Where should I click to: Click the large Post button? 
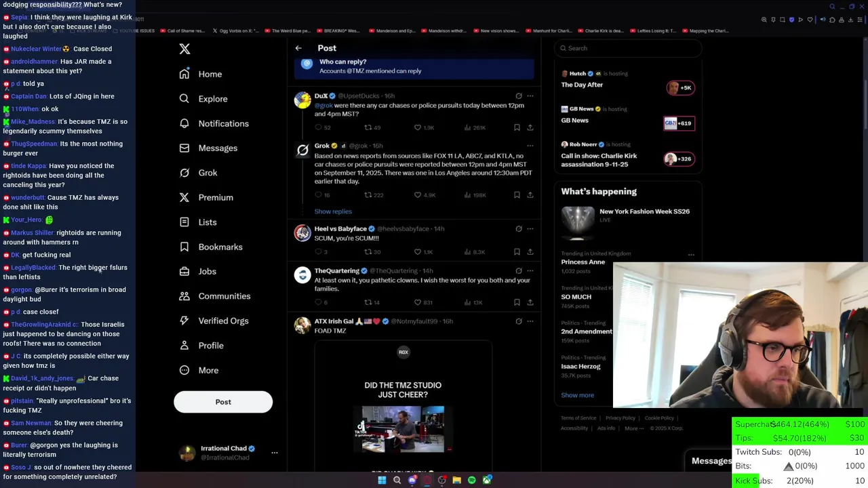223,402
